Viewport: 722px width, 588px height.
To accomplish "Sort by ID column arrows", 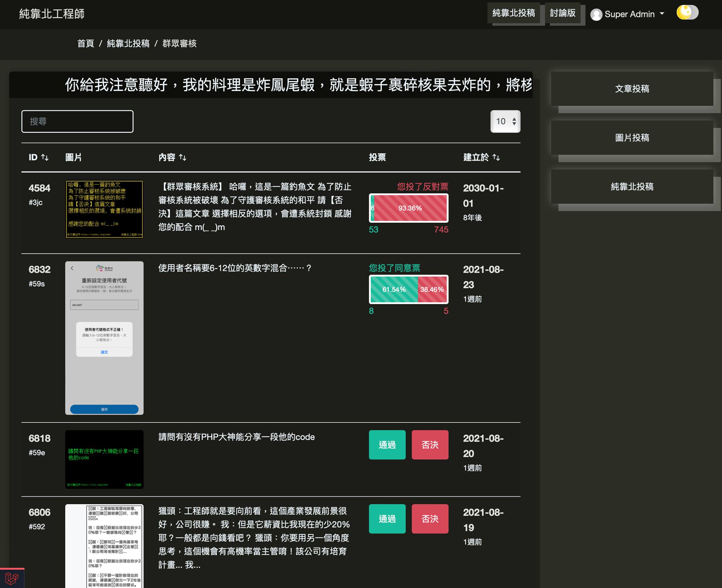I will (45, 157).
